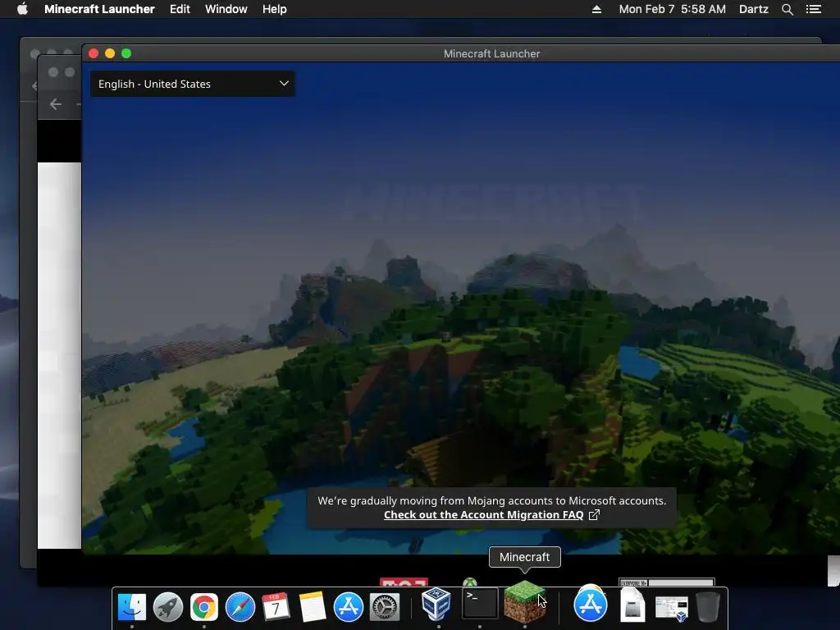Screen dimensions: 840x630
Task: Open Spotlight search magnifier icon
Action: [787, 9]
